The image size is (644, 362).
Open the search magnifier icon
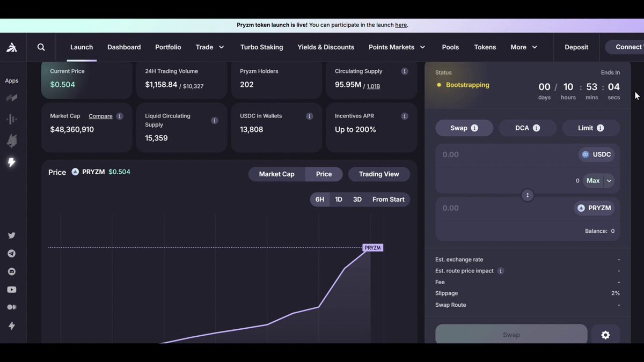point(41,47)
